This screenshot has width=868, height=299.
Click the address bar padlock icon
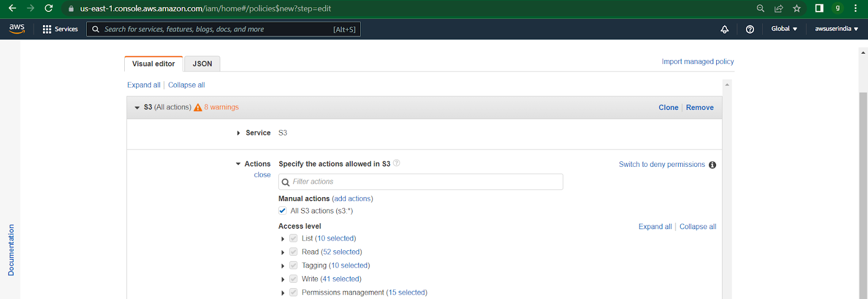[71, 9]
